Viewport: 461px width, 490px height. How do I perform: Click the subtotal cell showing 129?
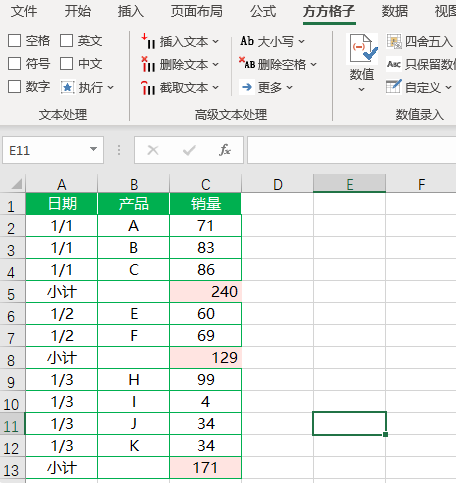pyautogui.click(x=206, y=358)
